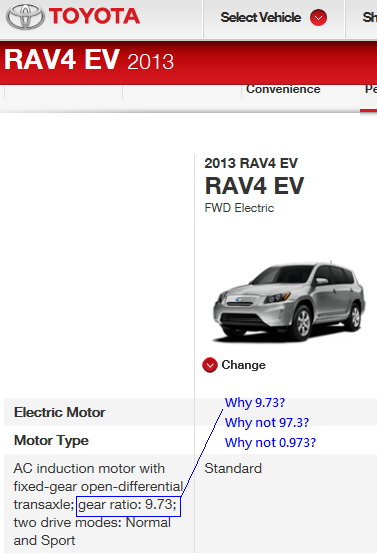
Task: Click the Change link under the vehicle
Action: tap(243, 365)
